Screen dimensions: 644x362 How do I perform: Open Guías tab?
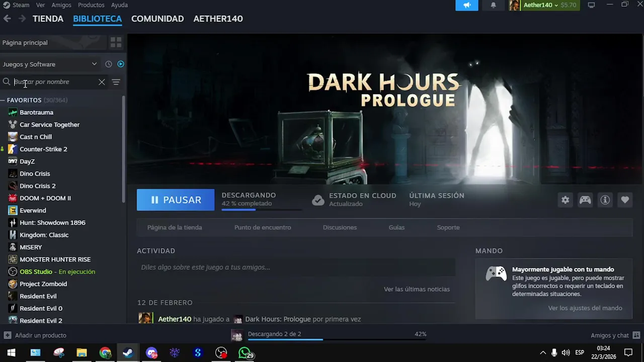click(396, 227)
